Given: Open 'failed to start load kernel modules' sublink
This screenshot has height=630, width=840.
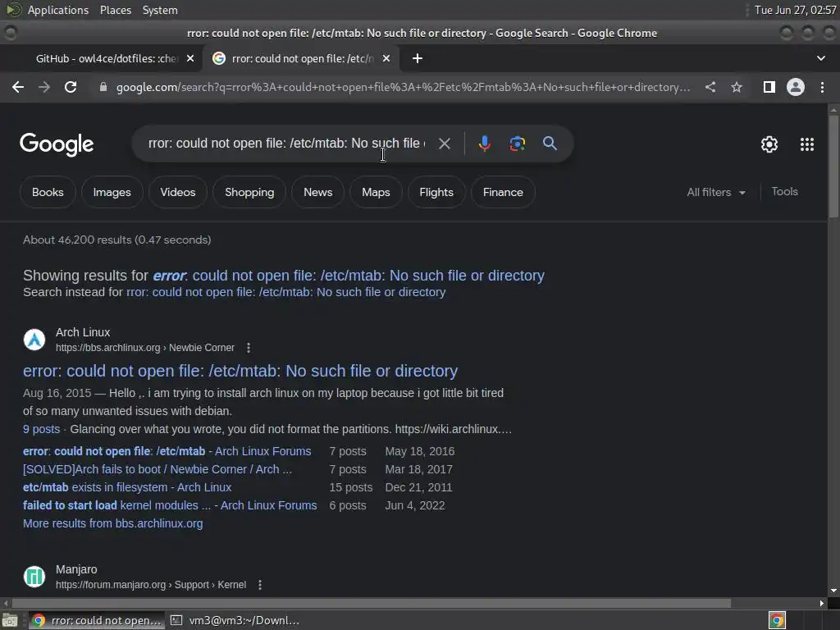Looking at the screenshot, I should 170,505.
